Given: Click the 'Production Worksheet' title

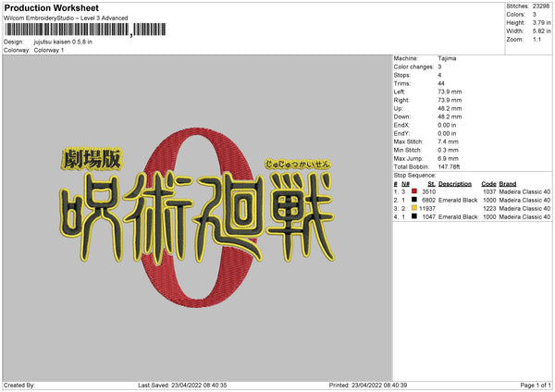Looking at the screenshot, I should [x=51, y=7].
